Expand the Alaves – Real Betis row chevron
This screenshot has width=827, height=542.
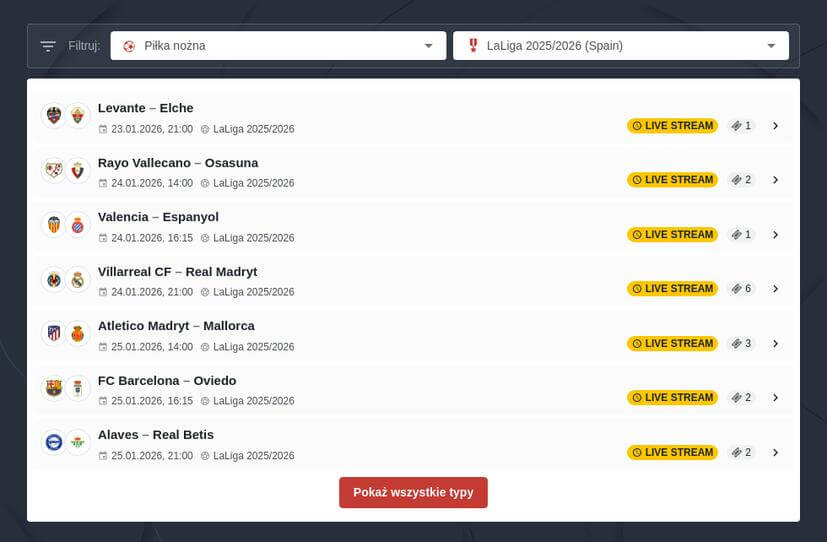(775, 452)
